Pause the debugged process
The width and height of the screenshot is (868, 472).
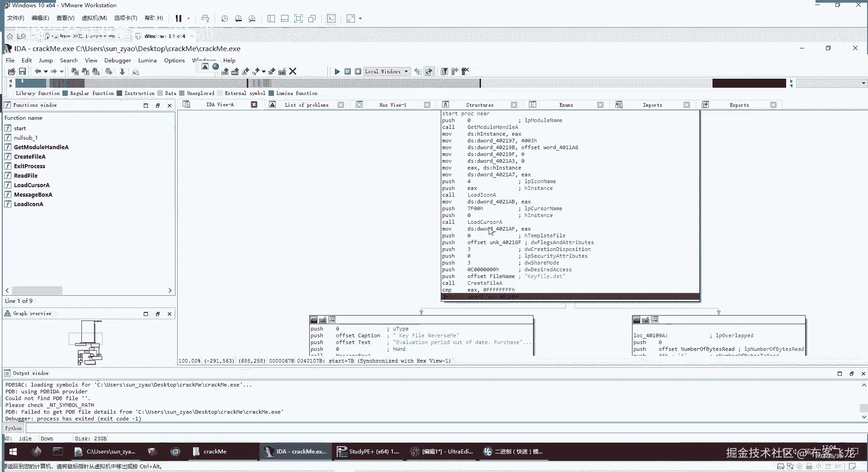click(348, 71)
